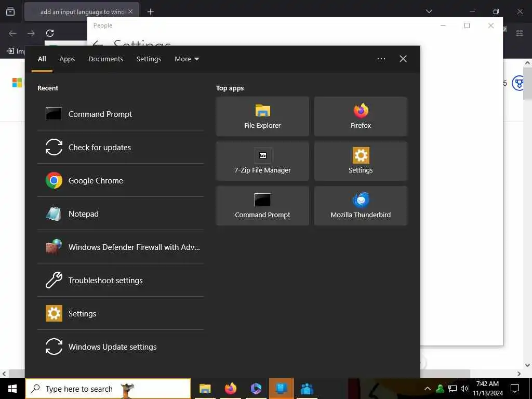Open the browser hamburger application menu

pyautogui.click(x=520, y=33)
